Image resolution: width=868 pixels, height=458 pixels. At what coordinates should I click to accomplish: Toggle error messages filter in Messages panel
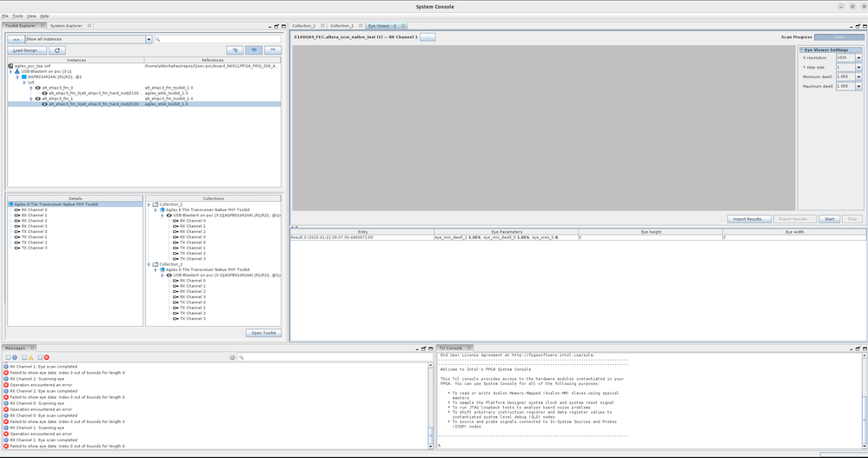pyautogui.click(x=46, y=357)
